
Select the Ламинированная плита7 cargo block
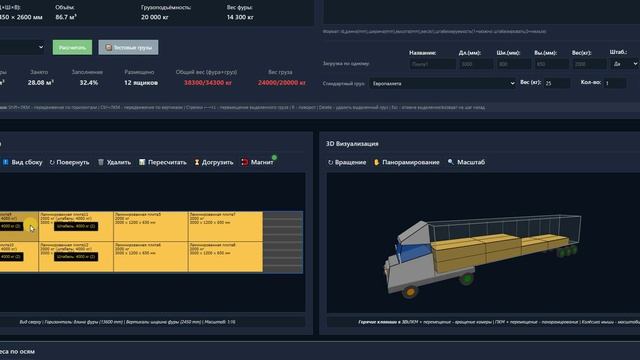[225, 226]
